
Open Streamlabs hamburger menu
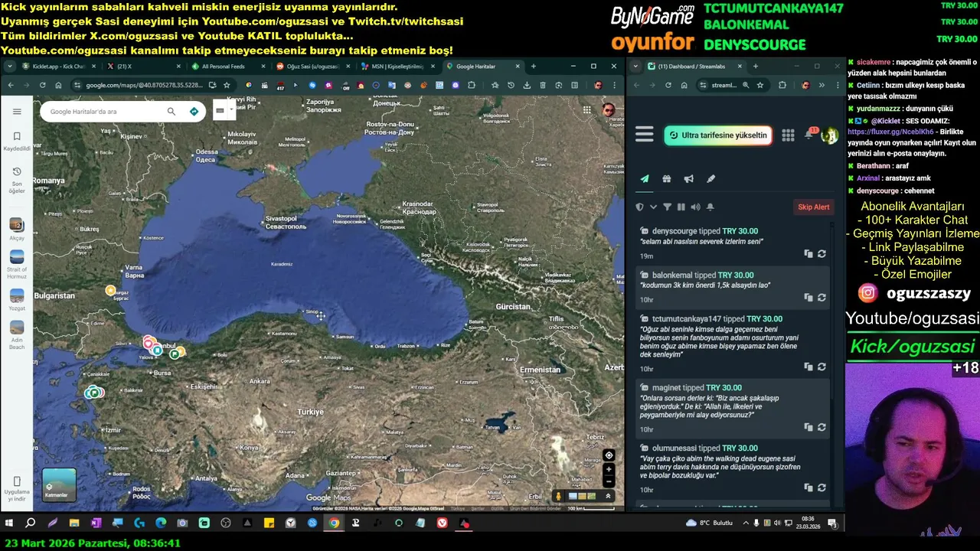click(x=645, y=135)
